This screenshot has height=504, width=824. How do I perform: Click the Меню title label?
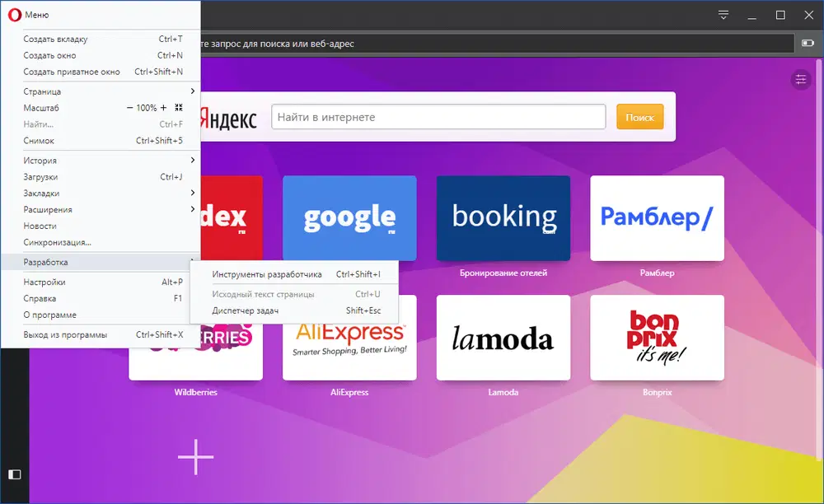tap(37, 15)
